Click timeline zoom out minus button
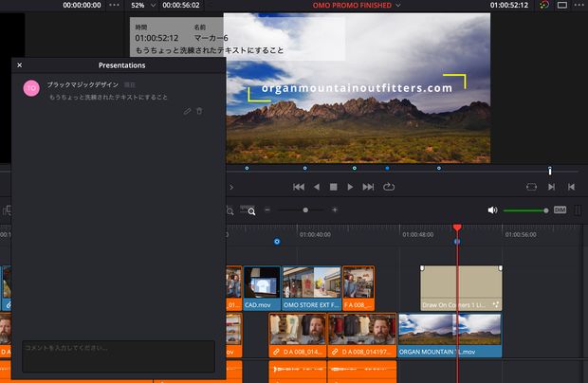Image resolution: width=588 pixels, height=383 pixels. click(x=267, y=210)
